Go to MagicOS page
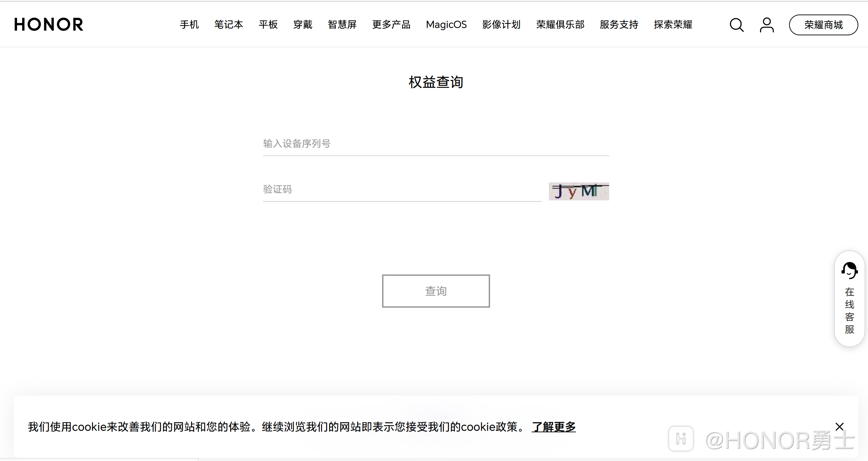This screenshot has width=868, height=461. point(446,25)
